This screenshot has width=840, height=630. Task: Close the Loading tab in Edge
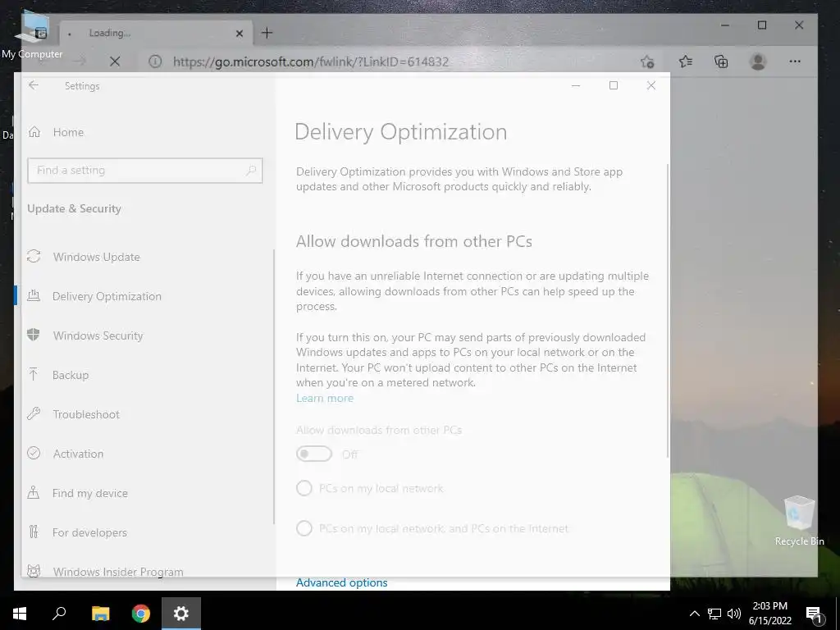pos(240,33)
